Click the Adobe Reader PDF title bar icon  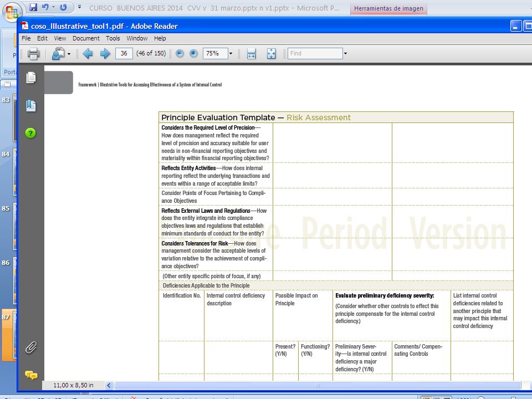[x=24, y=26]
